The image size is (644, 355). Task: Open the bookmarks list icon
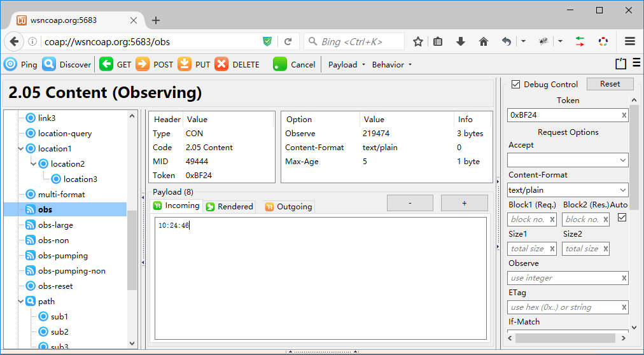point(438,41)
